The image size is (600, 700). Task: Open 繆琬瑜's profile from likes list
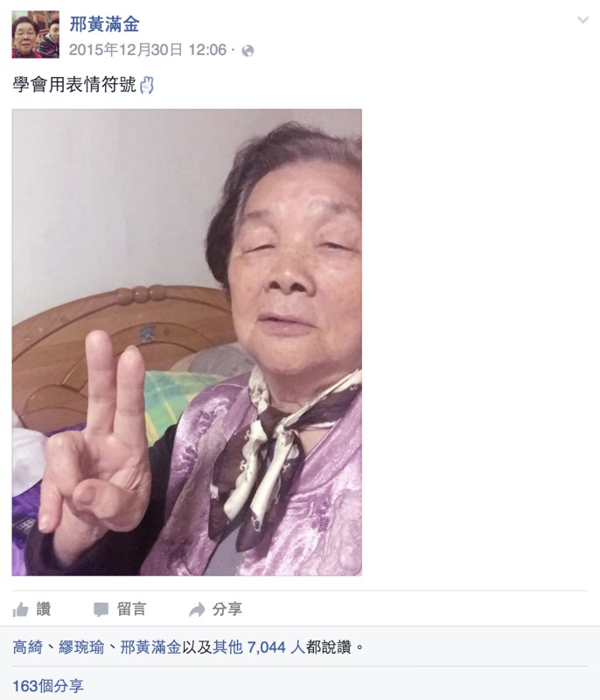click(81, 647)
